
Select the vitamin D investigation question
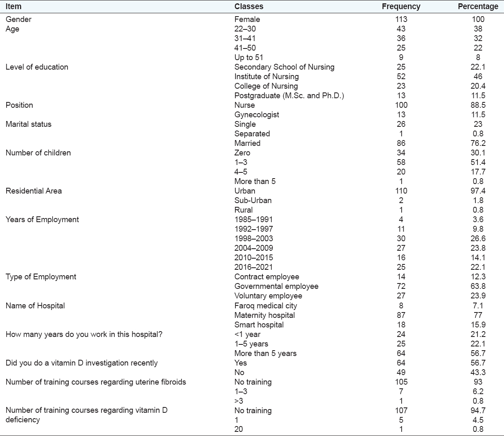tap(82, 363)
